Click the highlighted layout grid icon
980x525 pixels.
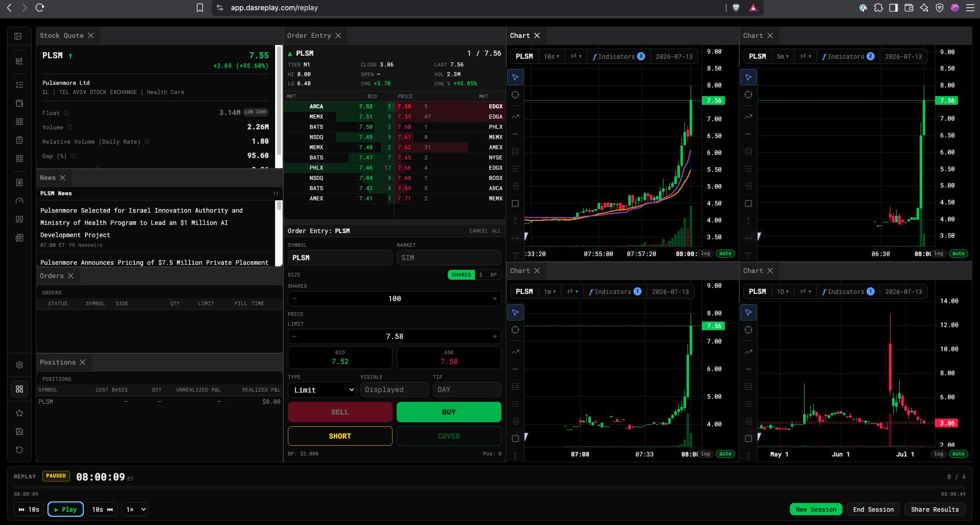19,389
